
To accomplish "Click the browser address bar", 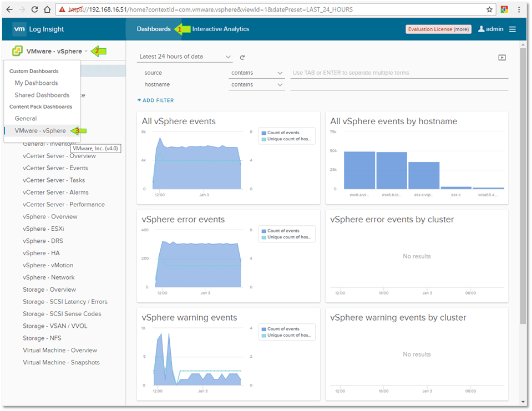I will [275, 9].
